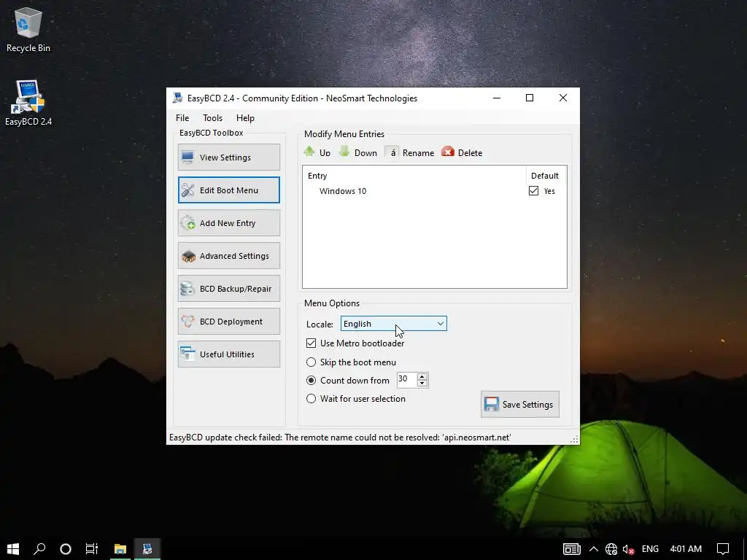Click the countdown seconds field showing 30

407,379
